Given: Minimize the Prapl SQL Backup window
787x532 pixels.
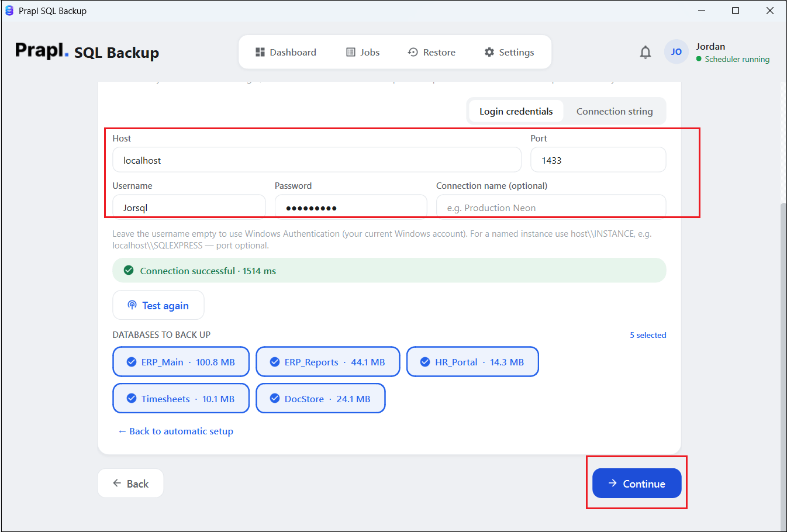Looking at the screenshot, I should pyautogui.click(x=702, y=11).
